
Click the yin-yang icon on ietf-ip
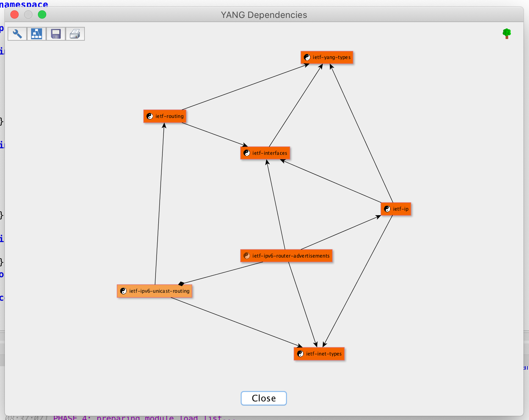387,209
